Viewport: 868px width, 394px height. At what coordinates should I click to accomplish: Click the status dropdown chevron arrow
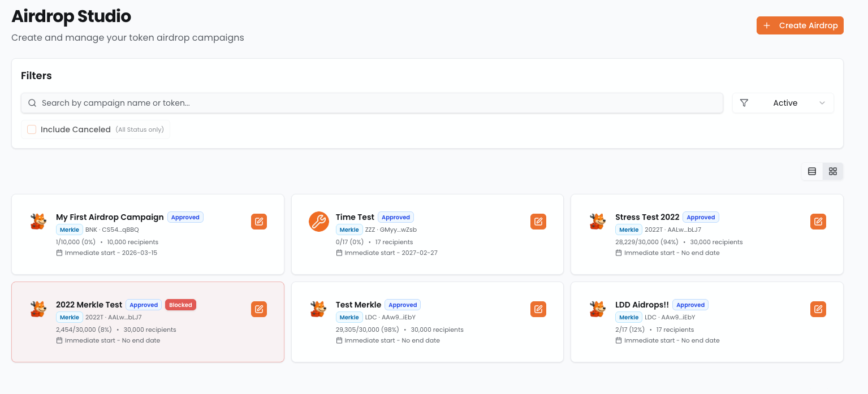(x=822, y=103)
